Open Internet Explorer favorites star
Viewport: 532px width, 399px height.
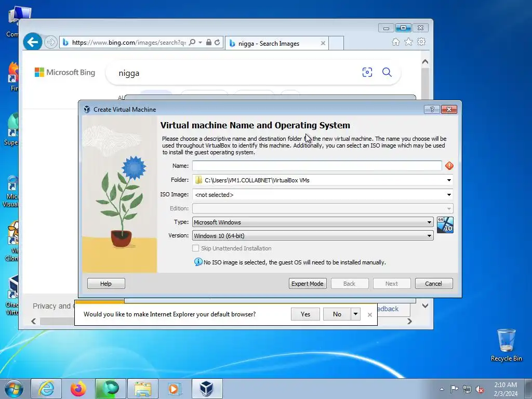[408, 42]
